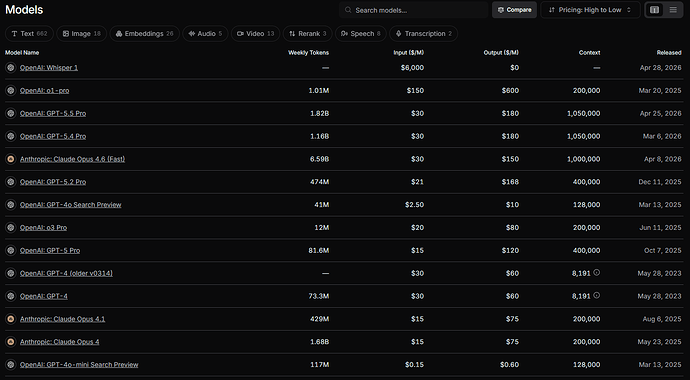690x380 pixels.
Task: Open OpenAI: GPT-4o Search Preview link
Action: pyautogui.click(x=70, y=205)
